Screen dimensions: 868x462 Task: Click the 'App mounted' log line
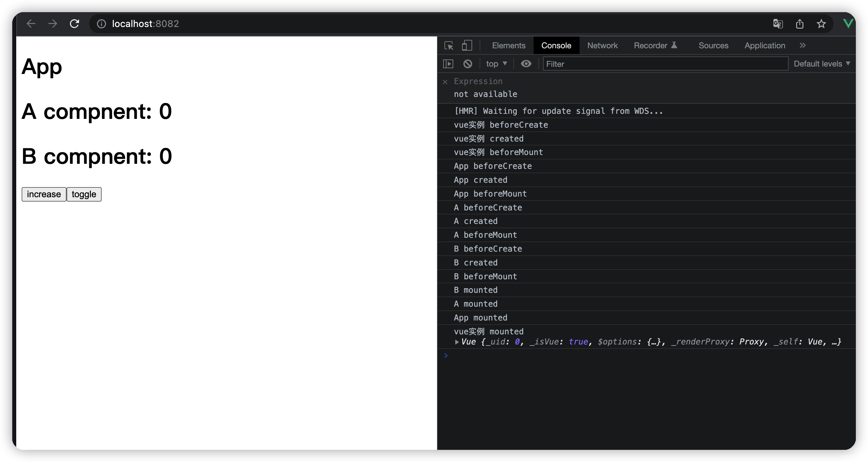(x=646, y=318)
